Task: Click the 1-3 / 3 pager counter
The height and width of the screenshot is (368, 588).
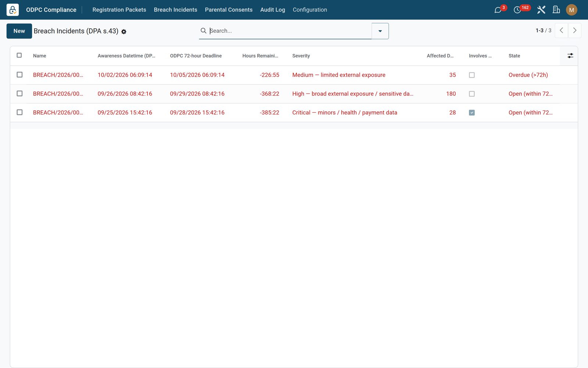Action: click(x=543, y=31)
